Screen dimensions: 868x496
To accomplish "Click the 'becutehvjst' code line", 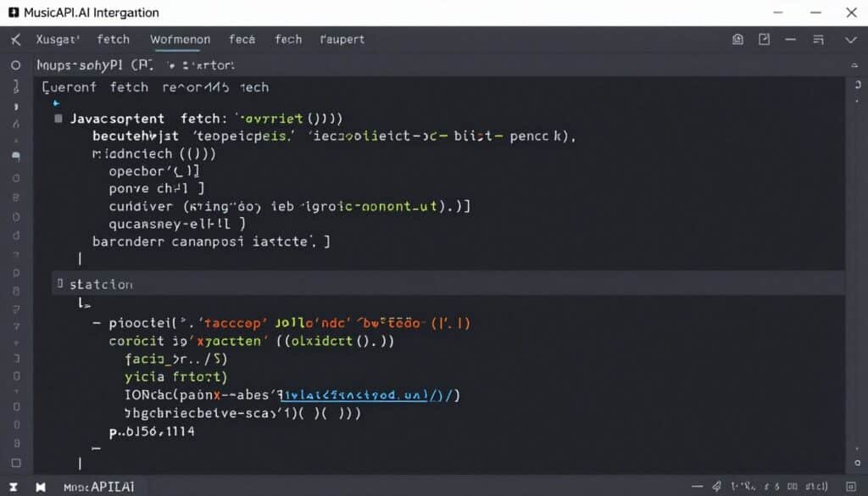I will (334, 137).
